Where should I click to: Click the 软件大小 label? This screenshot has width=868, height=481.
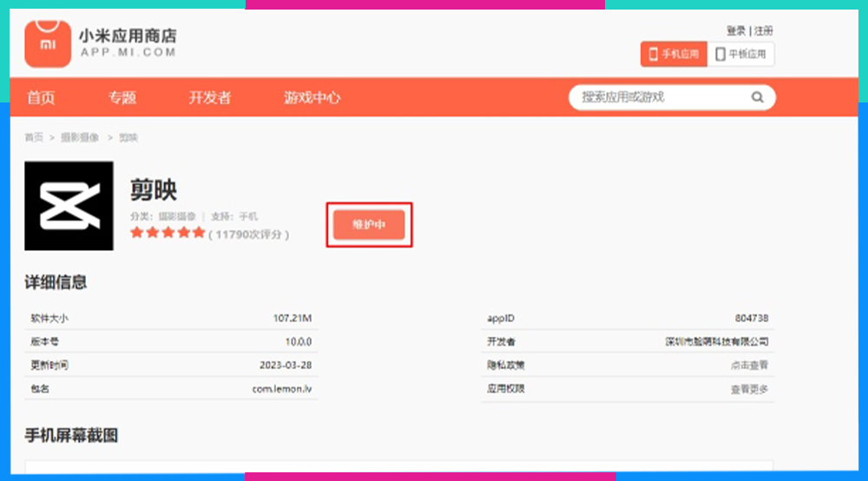49,319
